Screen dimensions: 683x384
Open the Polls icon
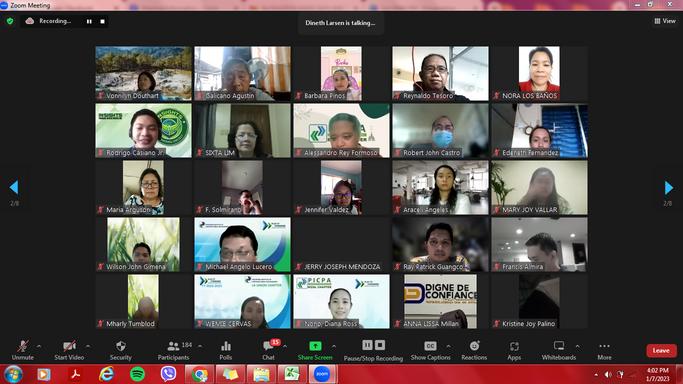tap(226, 346)
